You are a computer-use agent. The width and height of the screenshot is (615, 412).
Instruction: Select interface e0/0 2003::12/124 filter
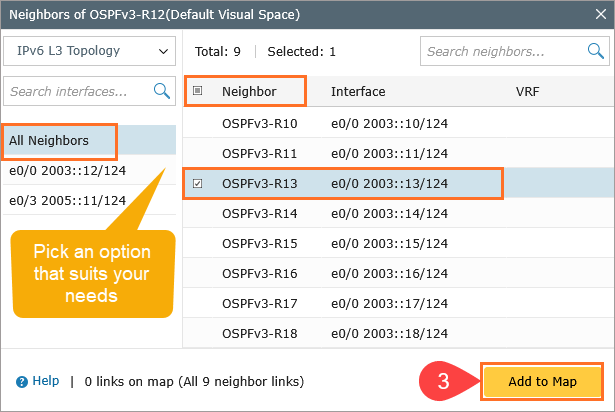coord(67,170)
